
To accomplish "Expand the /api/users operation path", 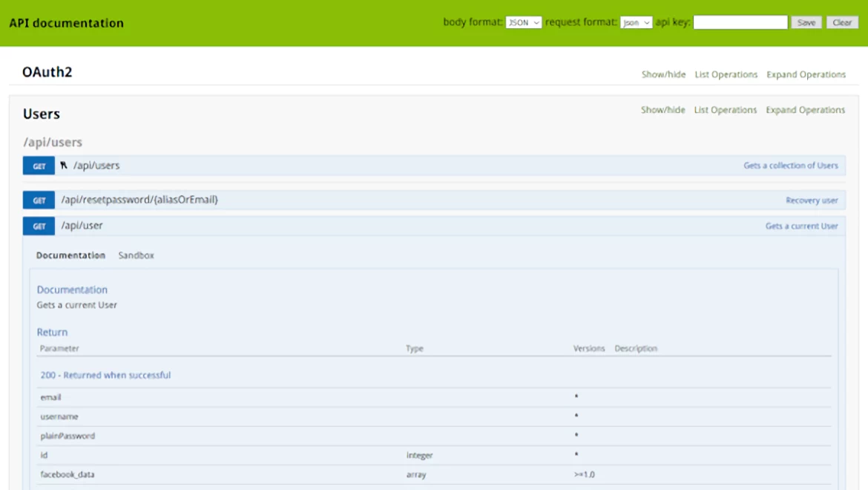I will coord(96,166).
